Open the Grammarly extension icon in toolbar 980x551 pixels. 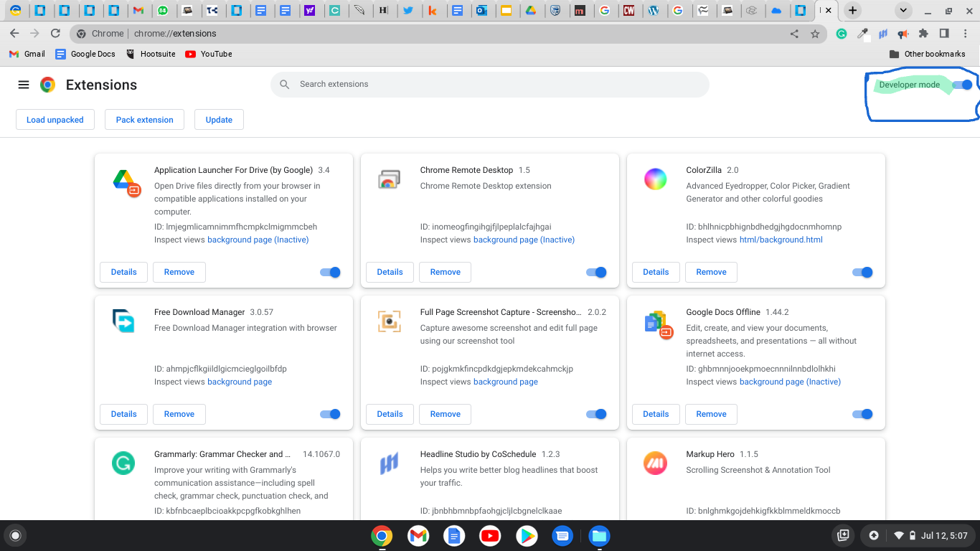click(842, 34)
